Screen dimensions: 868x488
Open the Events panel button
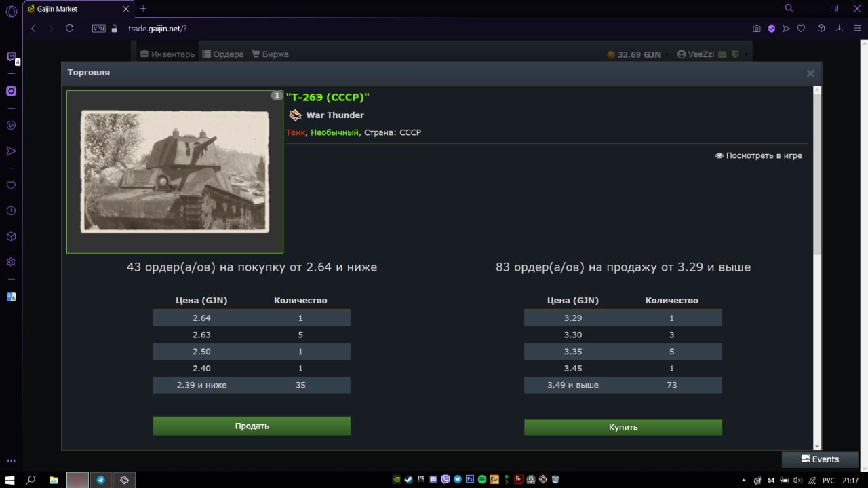coord(820,459)
